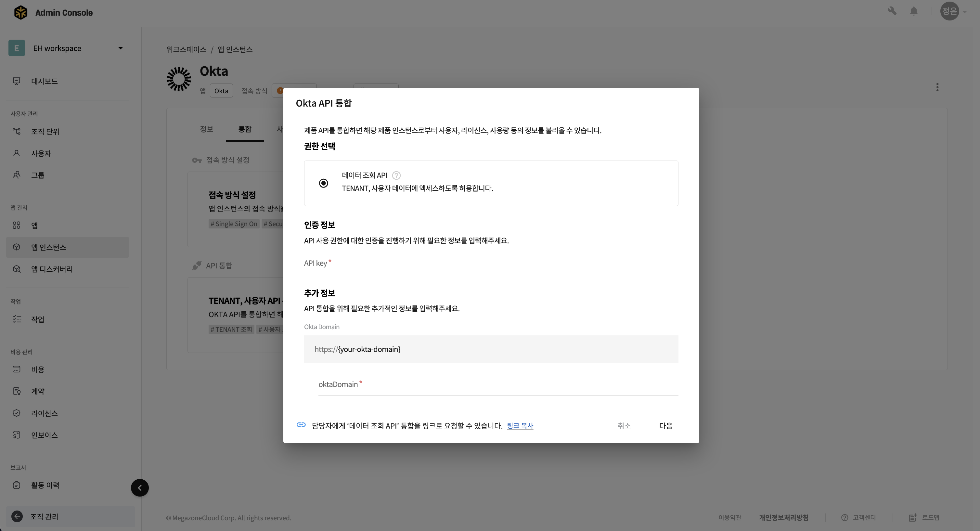The image size is (980, 531).
Task: Switch to the 정보 tab
Action: point(207,129)
